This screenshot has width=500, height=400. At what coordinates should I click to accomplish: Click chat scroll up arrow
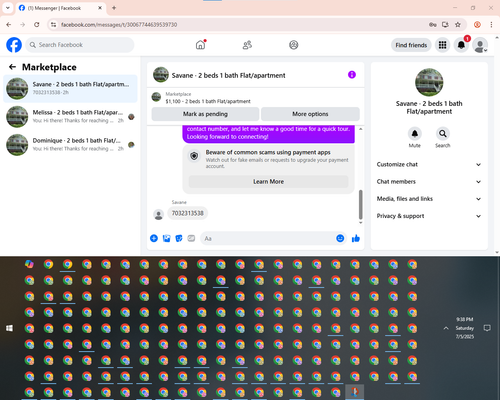click(x=360, y=129)
